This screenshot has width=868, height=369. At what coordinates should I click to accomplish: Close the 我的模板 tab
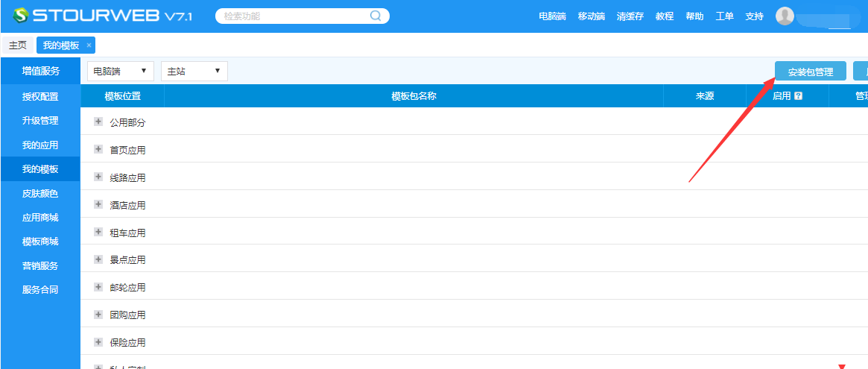pyautogui.click(x=89, y=45)
